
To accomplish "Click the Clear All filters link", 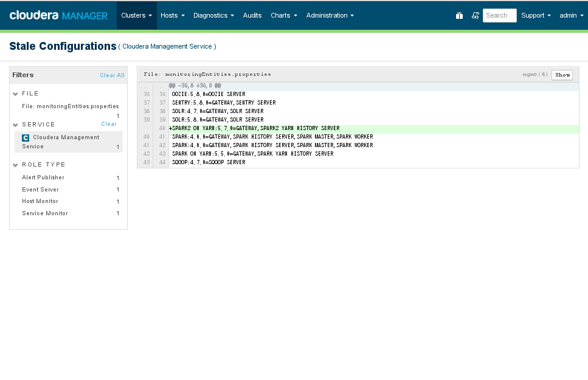I will click(112, 75).
